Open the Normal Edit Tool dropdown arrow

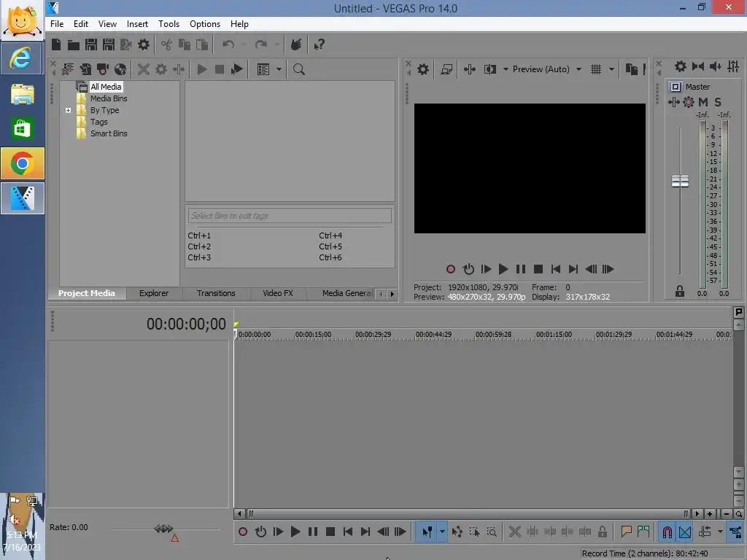pos(442,532)
